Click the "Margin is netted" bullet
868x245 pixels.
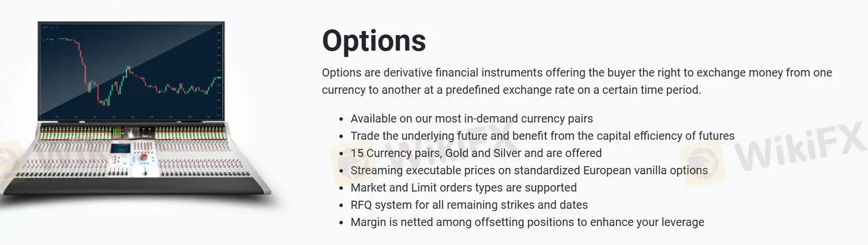[x=527, y=223]
